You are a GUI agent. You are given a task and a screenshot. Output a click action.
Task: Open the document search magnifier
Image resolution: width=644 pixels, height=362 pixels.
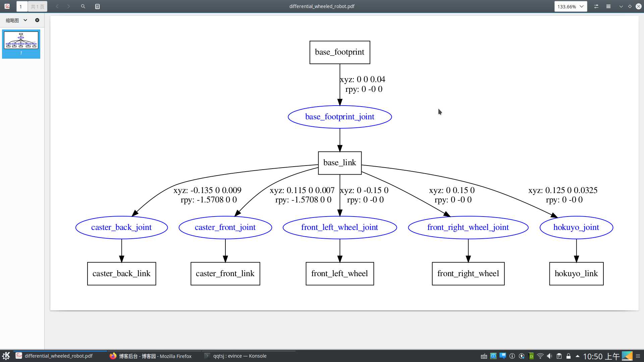[x=83, y=6]
